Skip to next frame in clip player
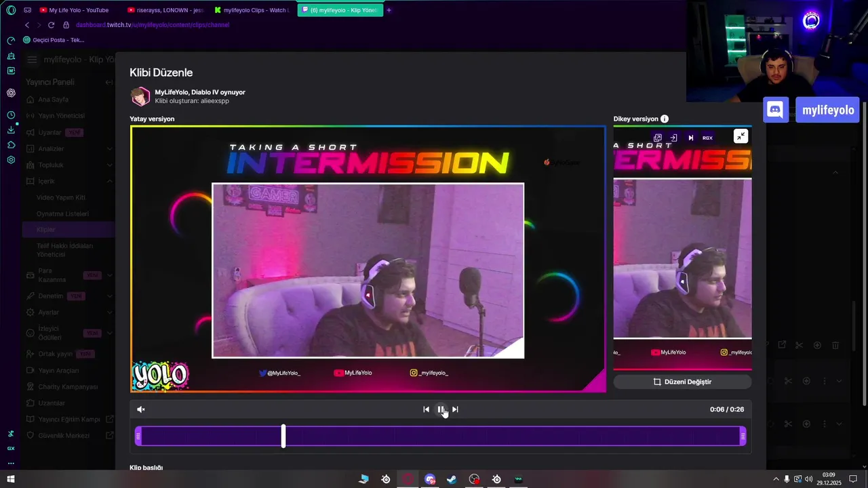868x488 pixels. pos(455,409)
